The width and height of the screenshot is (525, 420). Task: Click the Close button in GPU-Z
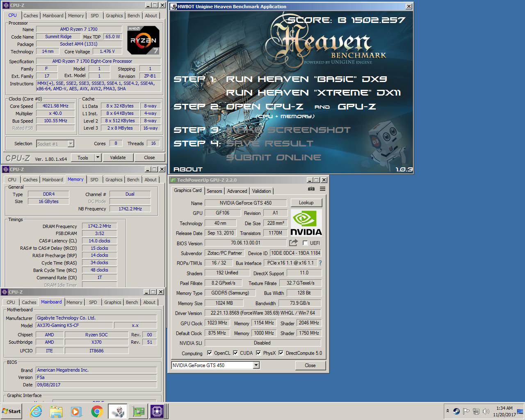click(310, 365)
